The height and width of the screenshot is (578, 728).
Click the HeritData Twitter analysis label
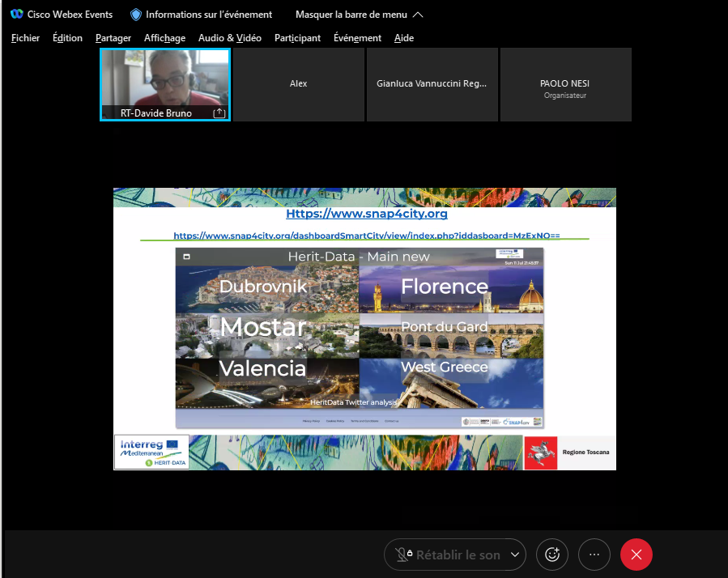(353, 402)
